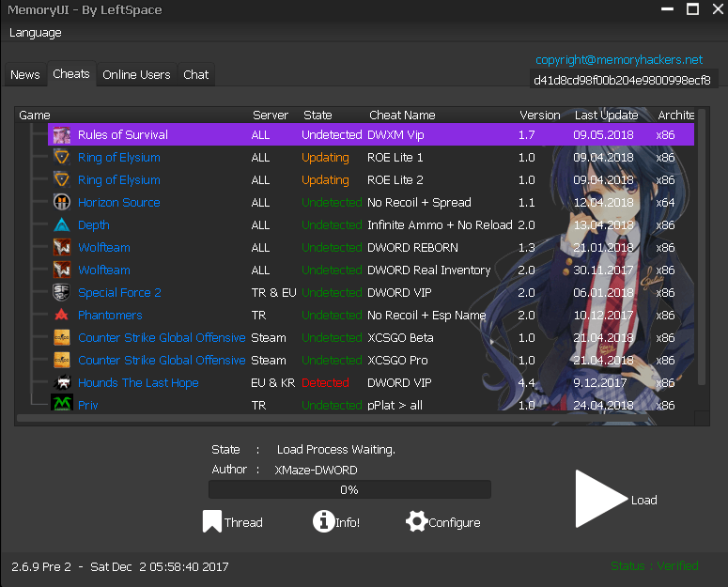Click the Depth game icon
Viewport: 728px width, 587px height.
62,225
